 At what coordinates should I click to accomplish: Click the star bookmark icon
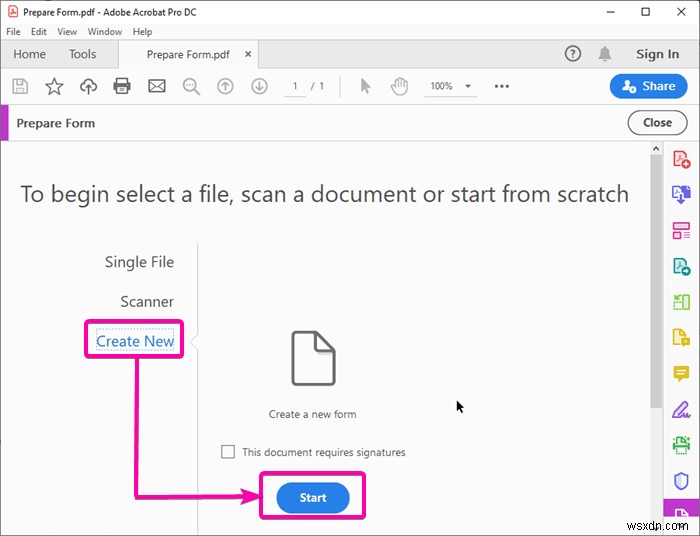(x=54, y=86)
